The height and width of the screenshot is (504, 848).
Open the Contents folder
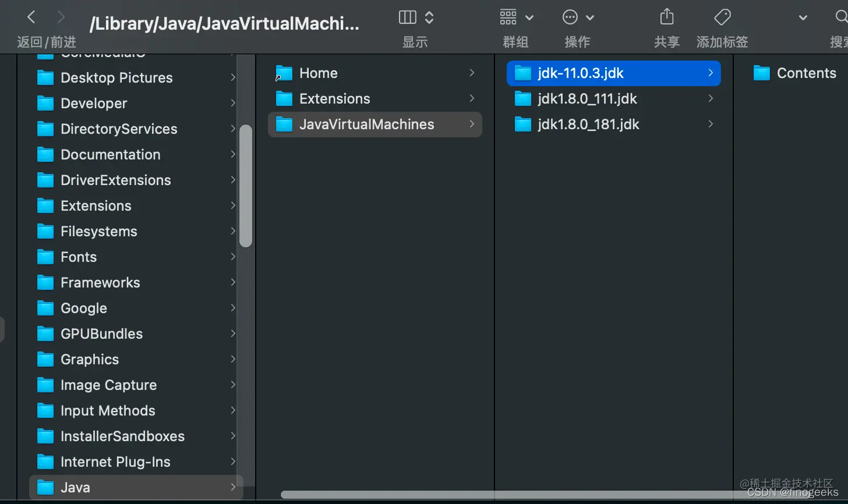click(796, 73)
